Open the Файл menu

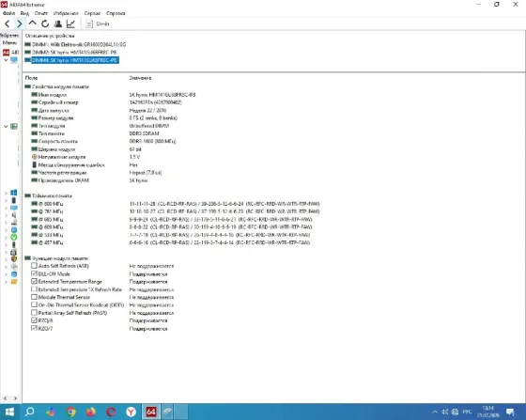click(x=9, y=13)
